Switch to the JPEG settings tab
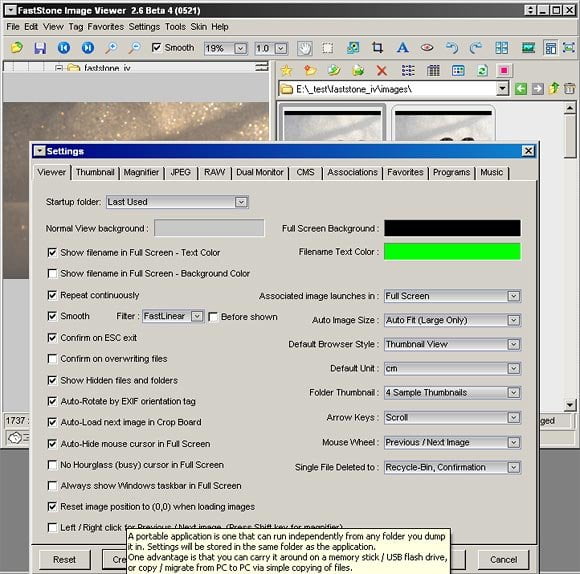580x574 pixels. pyautogui.click(x=181, y=172)
